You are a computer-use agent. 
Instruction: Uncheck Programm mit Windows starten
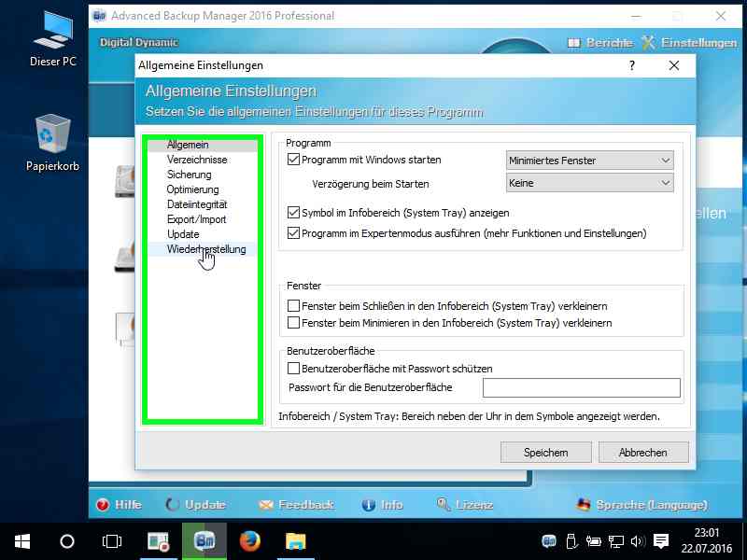coord(293,160)
